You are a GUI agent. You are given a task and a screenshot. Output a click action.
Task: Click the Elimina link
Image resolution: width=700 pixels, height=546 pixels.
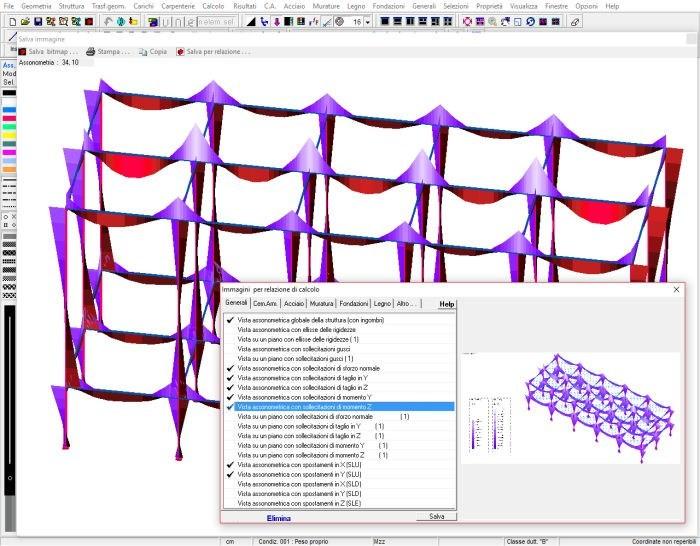tap(279, 517)
